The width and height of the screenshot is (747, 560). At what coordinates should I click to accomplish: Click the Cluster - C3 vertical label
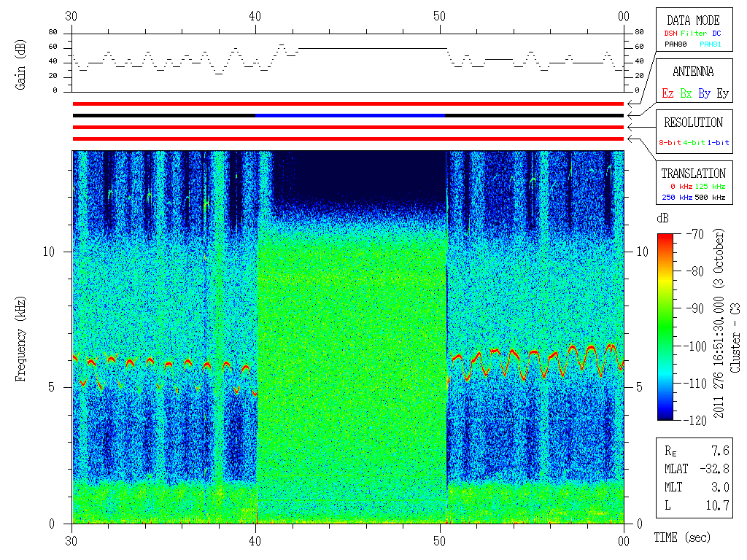pyautogui.click(x=736, y=338)
